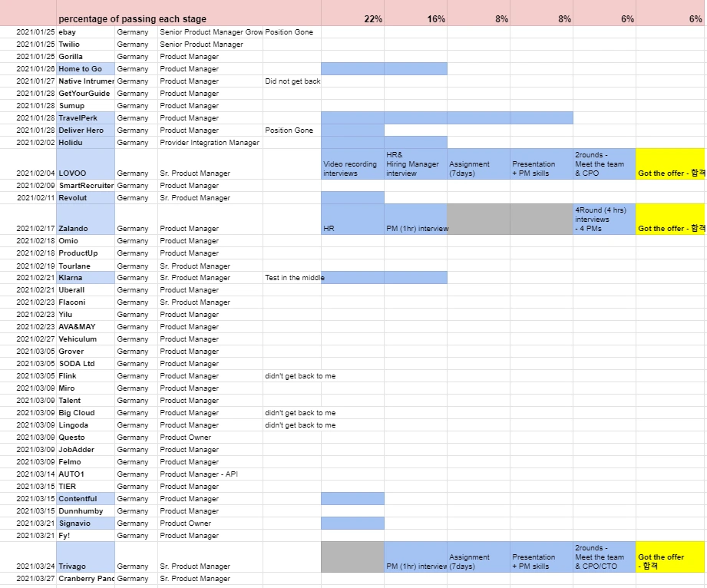Select the Fy! company cell
Image resolution: width=707 pixels, height=588 pixels.
tap(86, 535)
